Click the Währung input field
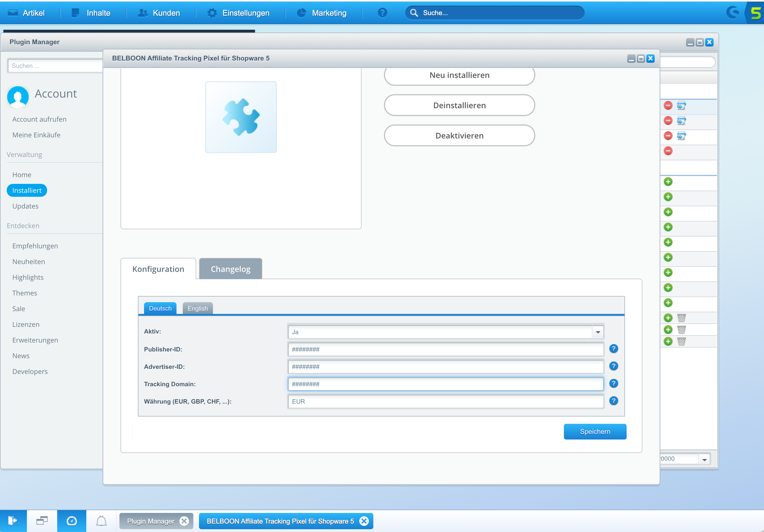 pos(446,401)
